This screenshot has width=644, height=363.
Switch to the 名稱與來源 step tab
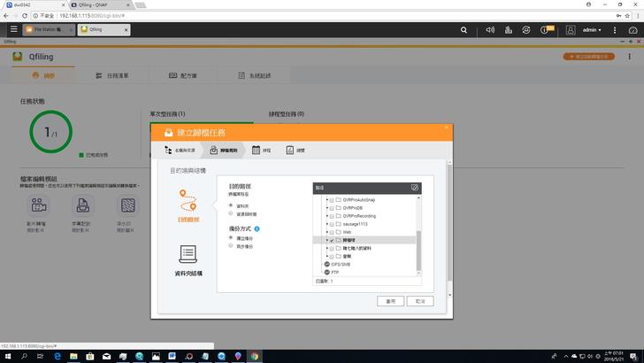tap(180, 151)
